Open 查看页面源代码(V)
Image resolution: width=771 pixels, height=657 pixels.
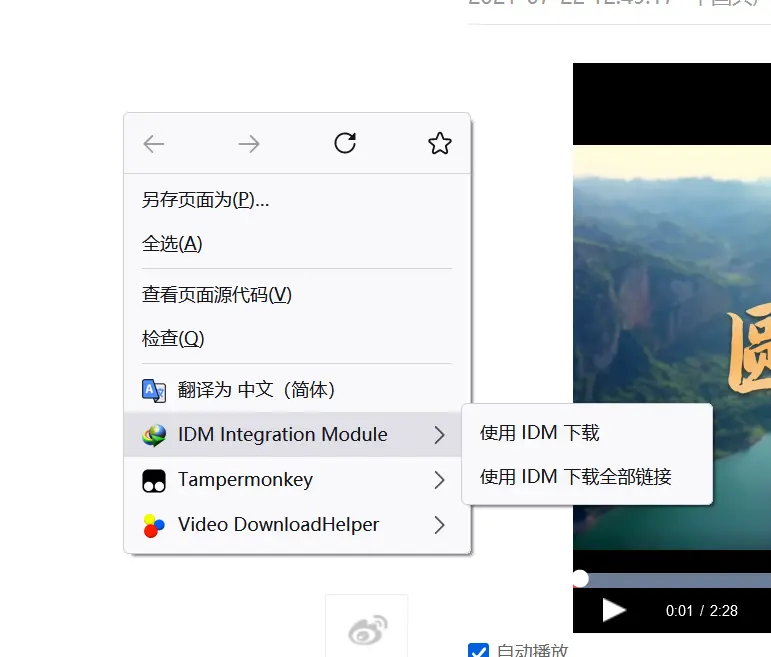click(x=297, y=295)
